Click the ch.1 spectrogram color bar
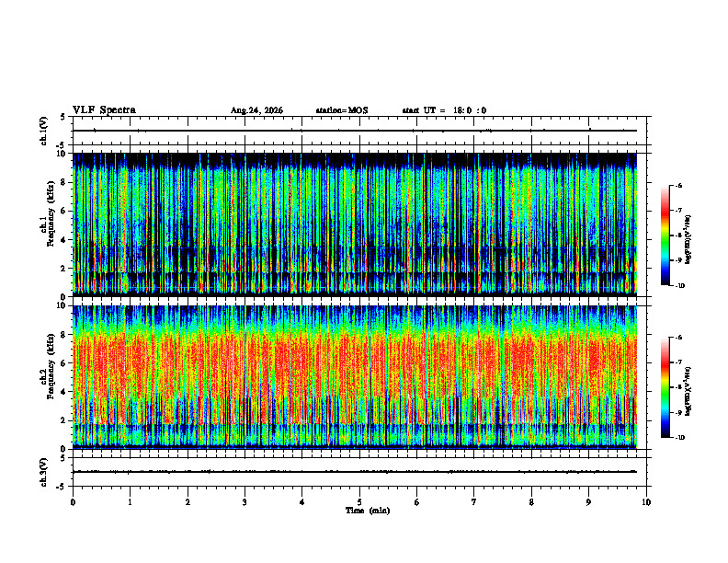728x563 pixels. point(665,236)
